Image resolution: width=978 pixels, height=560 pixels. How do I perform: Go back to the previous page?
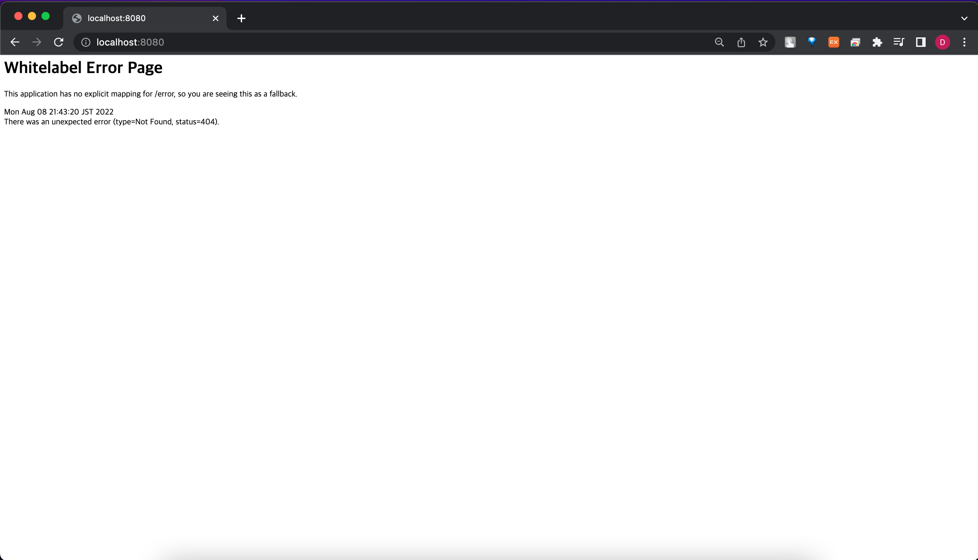coord(15,42)
